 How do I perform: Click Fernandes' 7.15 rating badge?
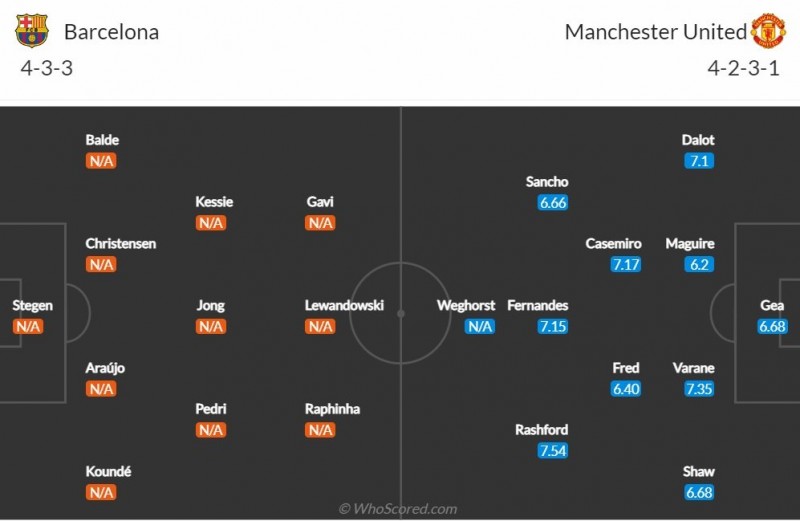pos(553,326)
